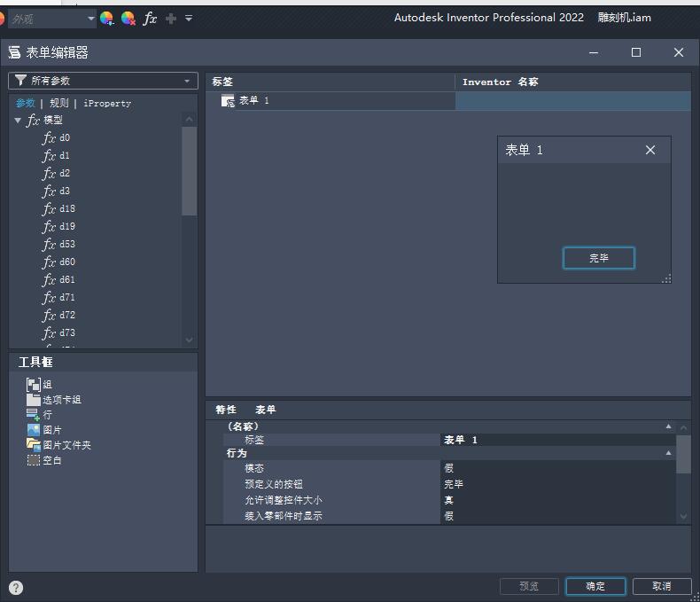The image size is (700, 602).
Task: Switch to the 规则 tab
Action: point(59,103)
